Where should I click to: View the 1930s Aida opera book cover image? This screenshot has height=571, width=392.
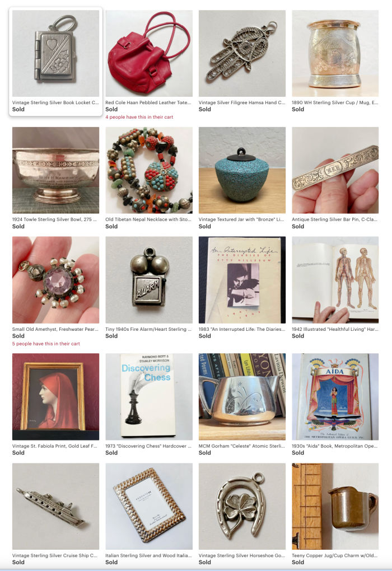(335, 396)
